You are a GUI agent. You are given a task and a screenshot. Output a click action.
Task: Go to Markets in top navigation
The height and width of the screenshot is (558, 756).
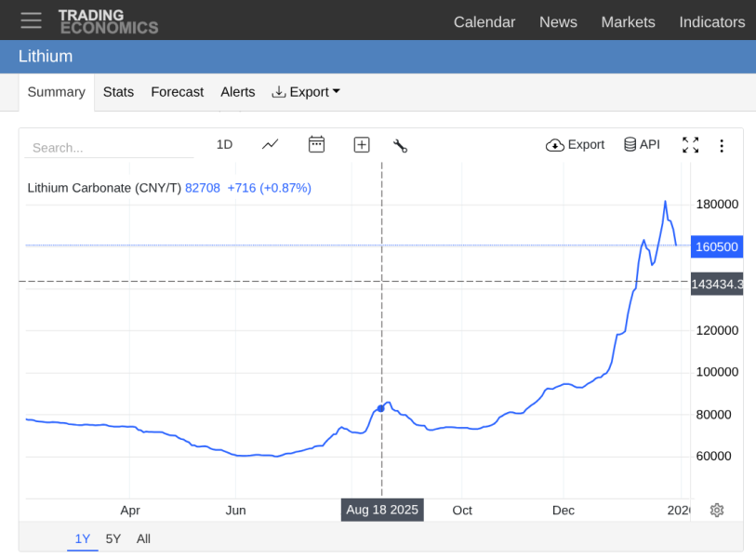628,21
